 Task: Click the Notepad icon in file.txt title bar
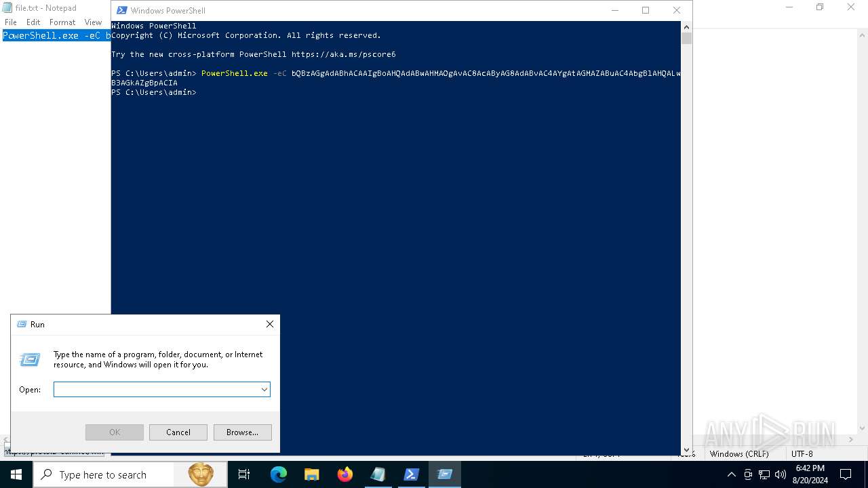(x=7, y=7)
